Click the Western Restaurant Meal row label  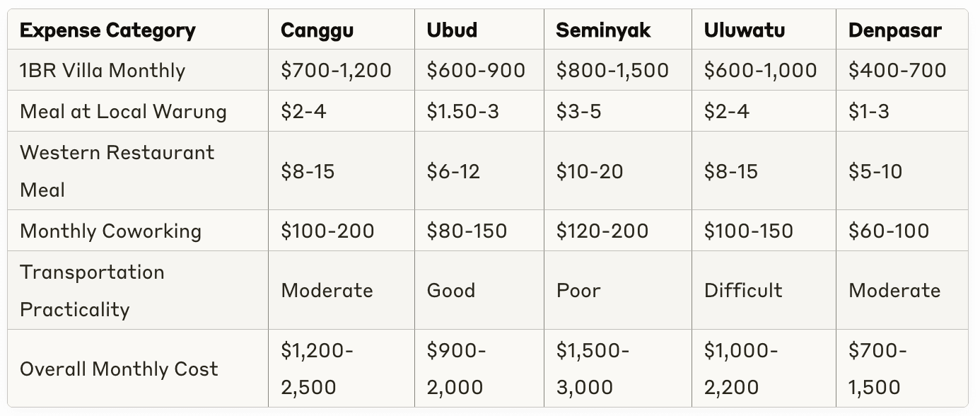(117, 171)
